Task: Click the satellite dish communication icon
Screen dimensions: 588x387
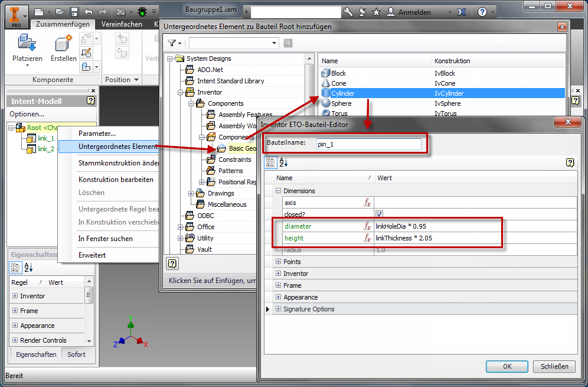Action: [x=362, y=12]
